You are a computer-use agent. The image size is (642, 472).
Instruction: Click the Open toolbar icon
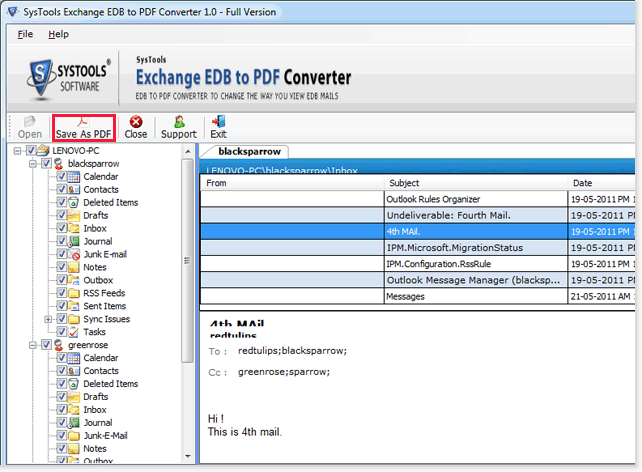click(x=29, y=121)
